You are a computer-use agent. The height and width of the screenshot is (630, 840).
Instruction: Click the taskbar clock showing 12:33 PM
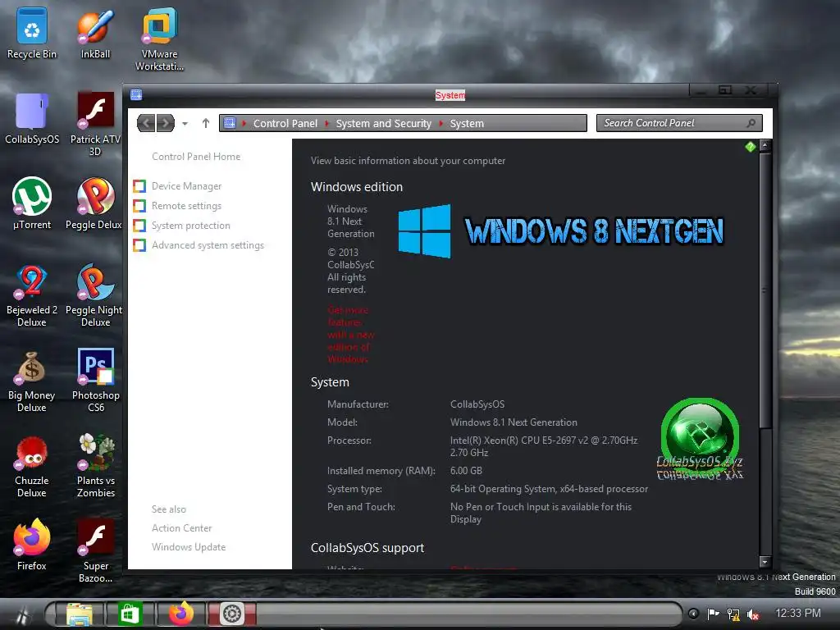[x=797, y=613]
